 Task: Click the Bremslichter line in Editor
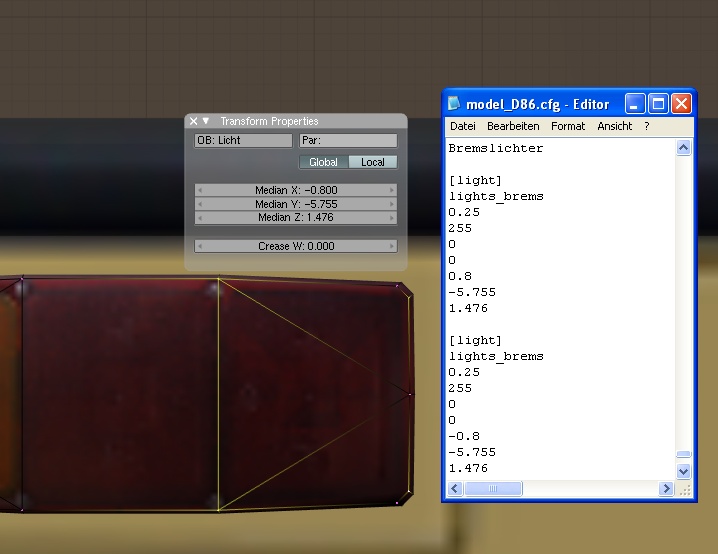[496, 148]
